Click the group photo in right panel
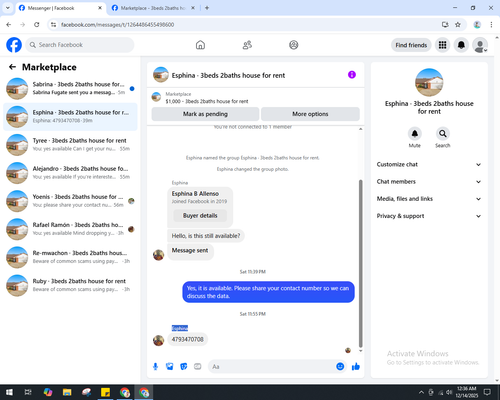500x400 pixels. tap(429, 82)
